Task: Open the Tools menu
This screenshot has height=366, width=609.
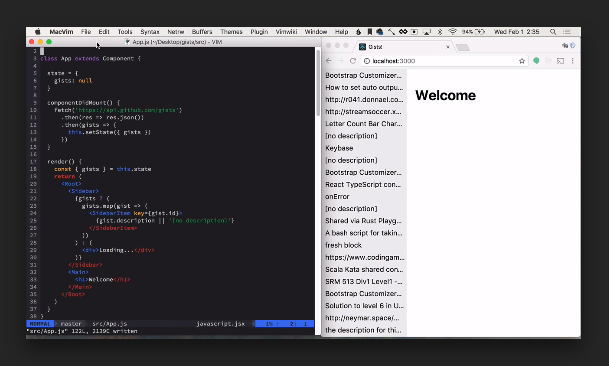Action: [x=125, y=32]
